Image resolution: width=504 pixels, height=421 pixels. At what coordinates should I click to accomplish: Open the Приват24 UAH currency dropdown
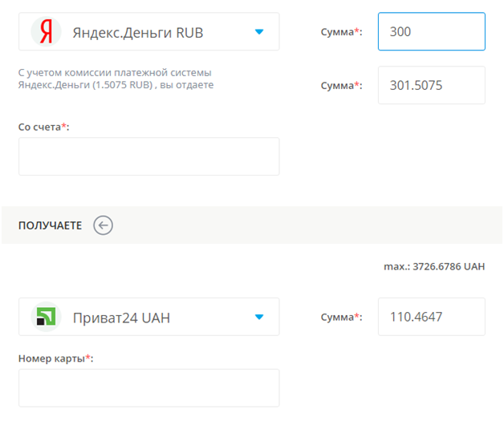[149, 317]
